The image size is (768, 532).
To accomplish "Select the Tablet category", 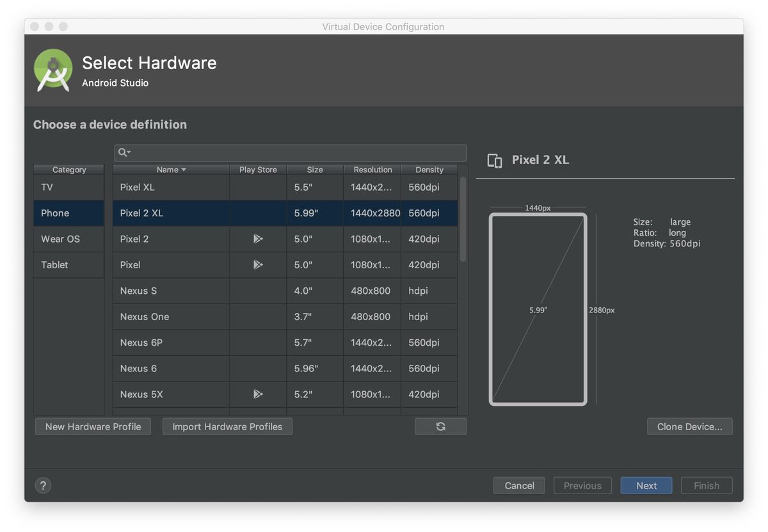I will [68, 264].
